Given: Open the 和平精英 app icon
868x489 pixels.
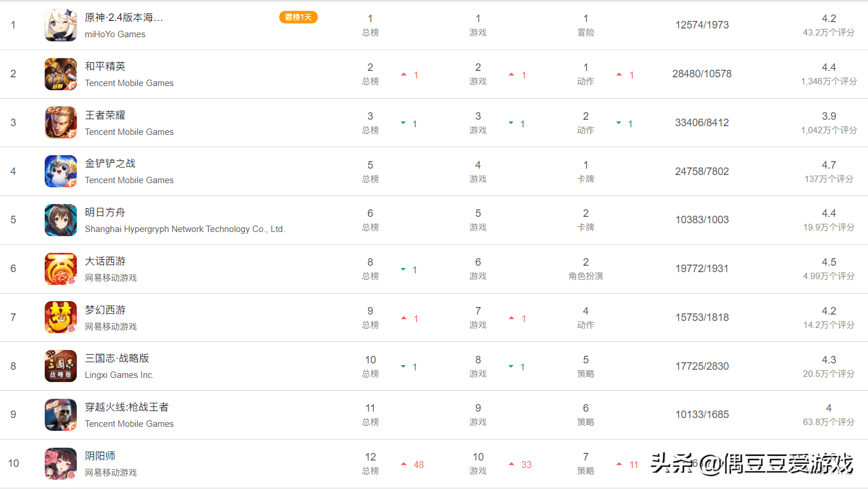Looking at the screenshot, I should pyautogui.click(x=60, y=74).
